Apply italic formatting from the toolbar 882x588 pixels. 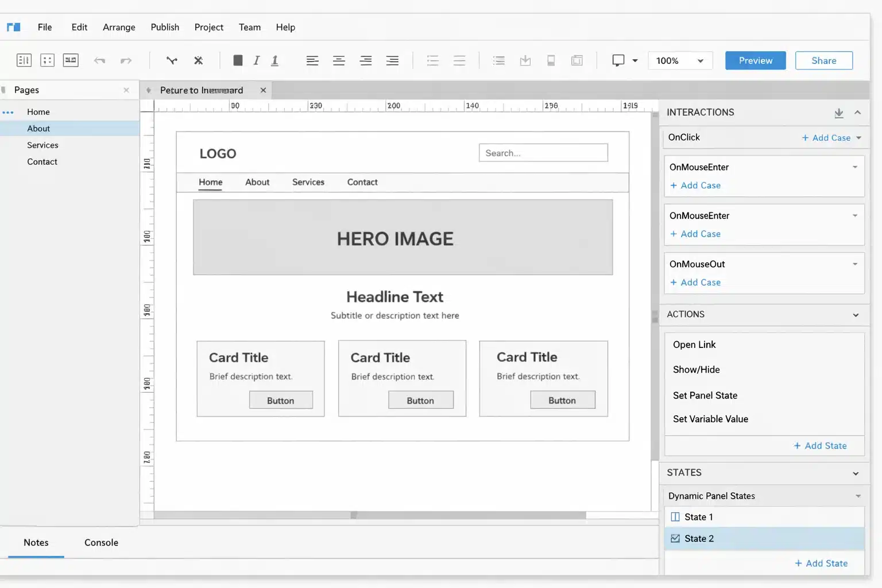[x=256, y=60]
